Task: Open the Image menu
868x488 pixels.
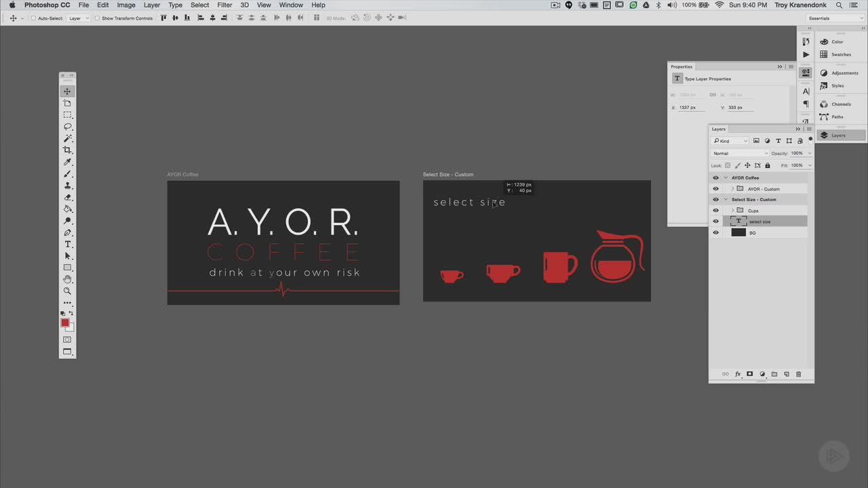Action: tap(126, 5)
